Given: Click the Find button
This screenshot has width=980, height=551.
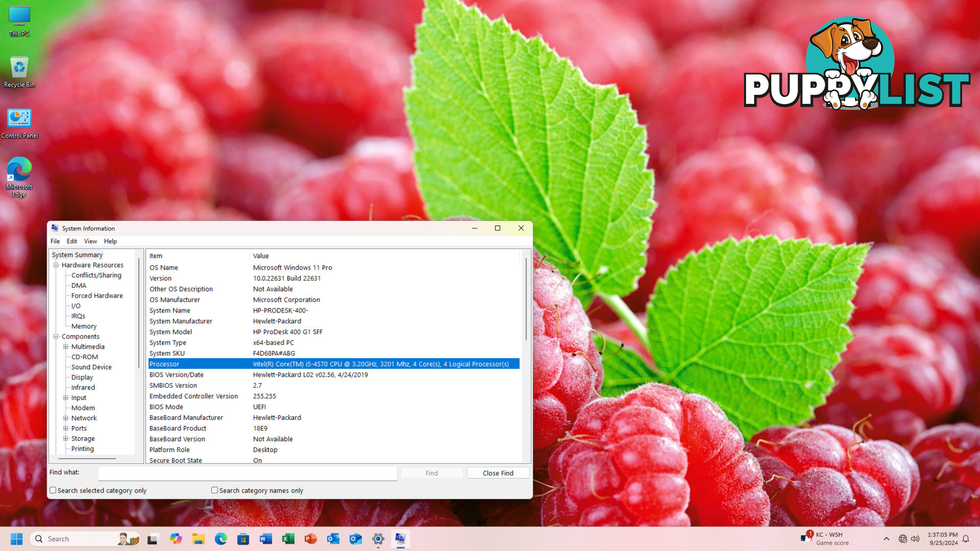Looking at the screenshot, I should (x=432, y=472).
